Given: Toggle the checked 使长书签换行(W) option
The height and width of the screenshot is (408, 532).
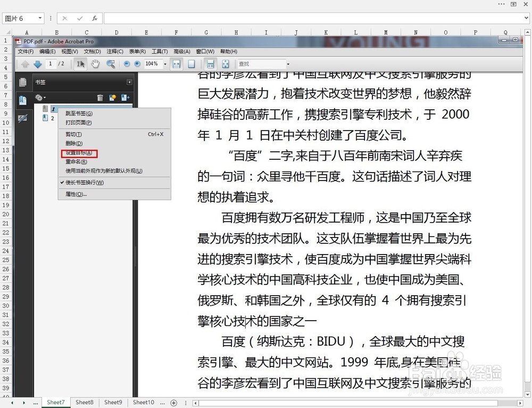Looking at the screenshot, I should coord(85,182).
